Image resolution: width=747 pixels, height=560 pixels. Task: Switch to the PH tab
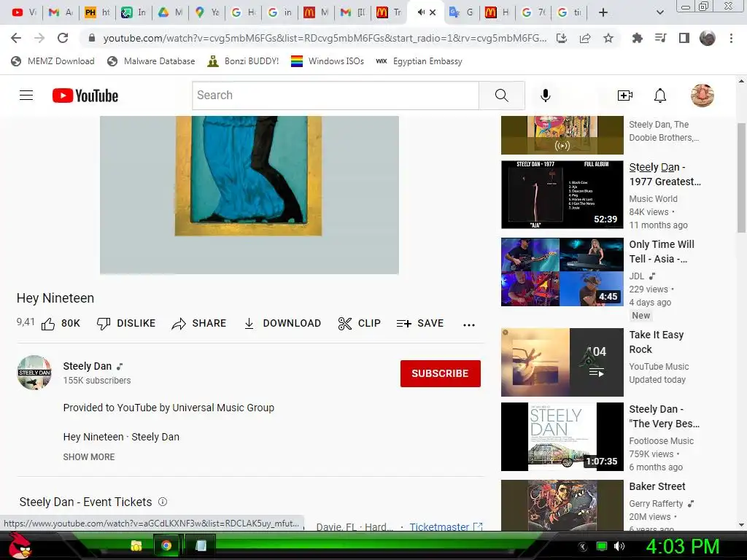point(97,12)
